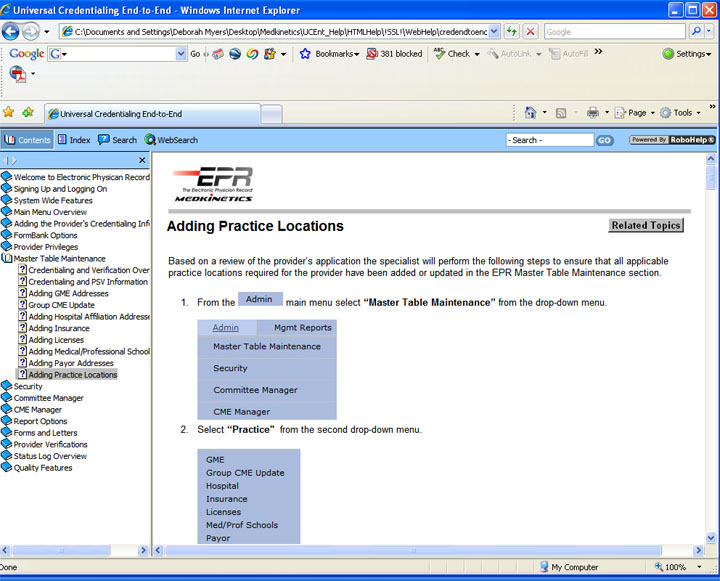Viewport: 720px width, 581px height.
Task: Click the Bookmarks star icon in Google toolbar
Action: [x=305, y=54]
